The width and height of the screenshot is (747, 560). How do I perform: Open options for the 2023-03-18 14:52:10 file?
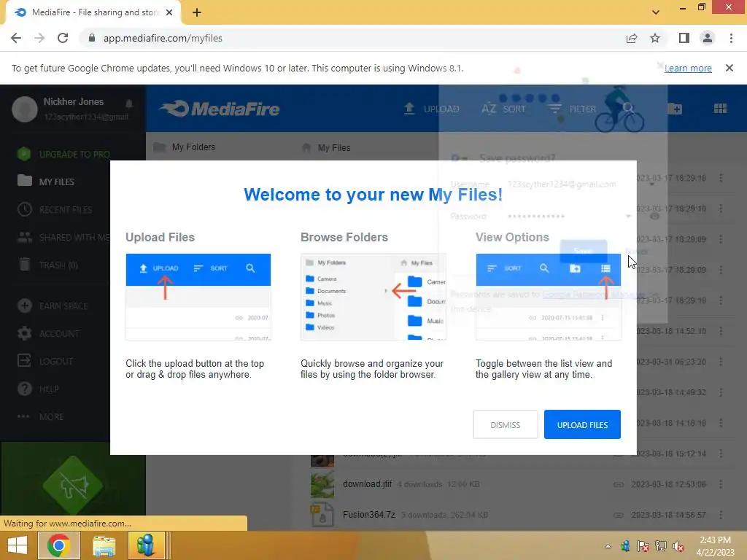click(x=721, y=331)
